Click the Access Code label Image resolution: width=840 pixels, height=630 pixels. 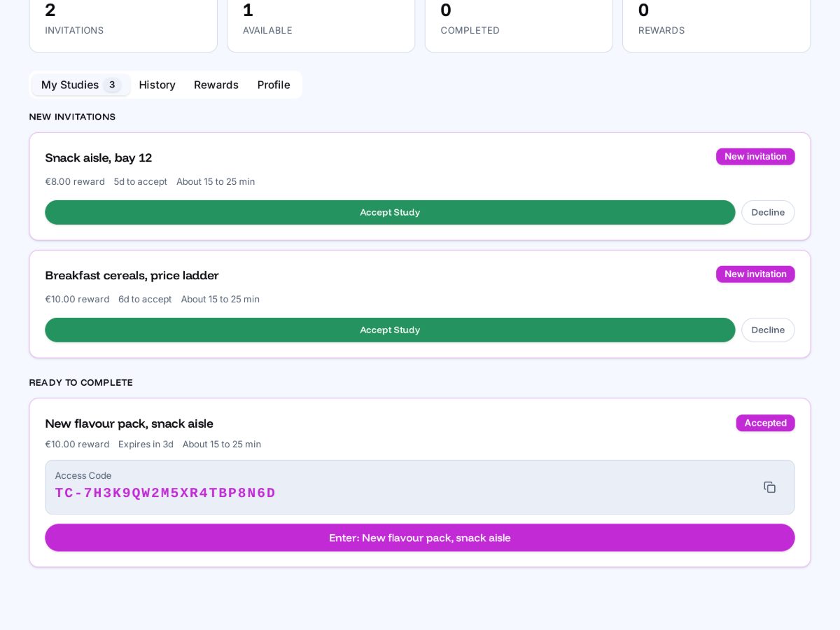[83, 475]
